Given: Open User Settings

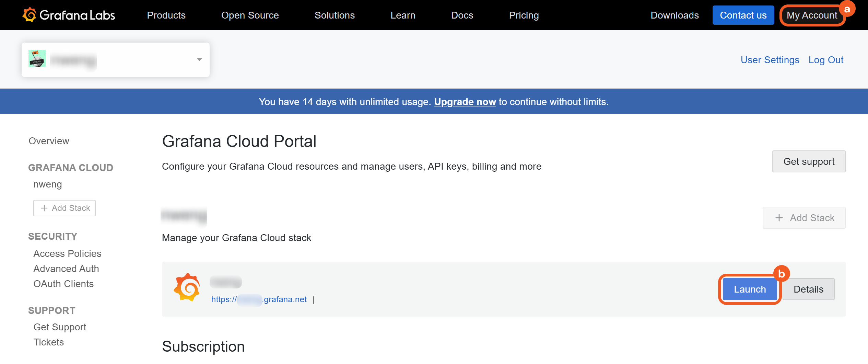Looking at the screenshot, I should coord(770,60).
